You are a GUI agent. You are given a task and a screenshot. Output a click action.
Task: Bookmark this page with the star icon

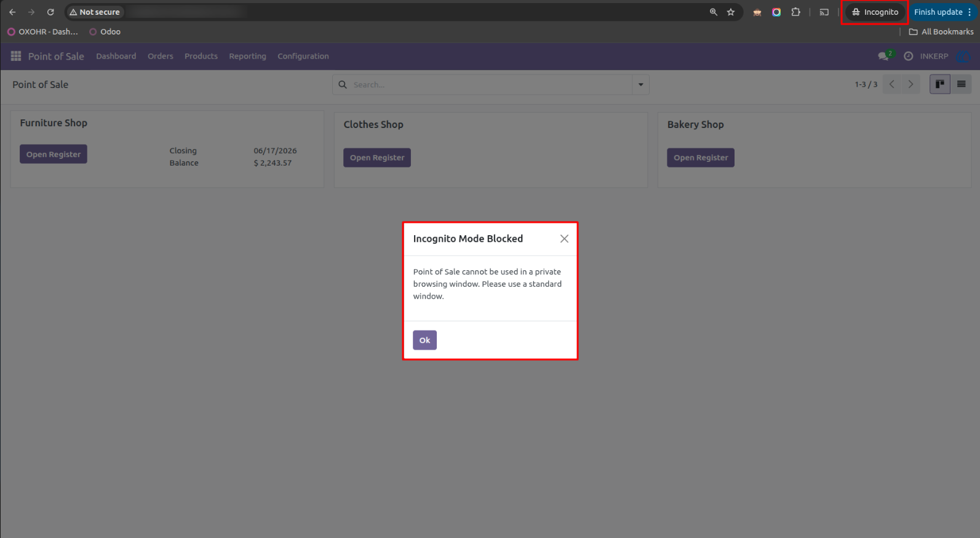coord(731,12)
